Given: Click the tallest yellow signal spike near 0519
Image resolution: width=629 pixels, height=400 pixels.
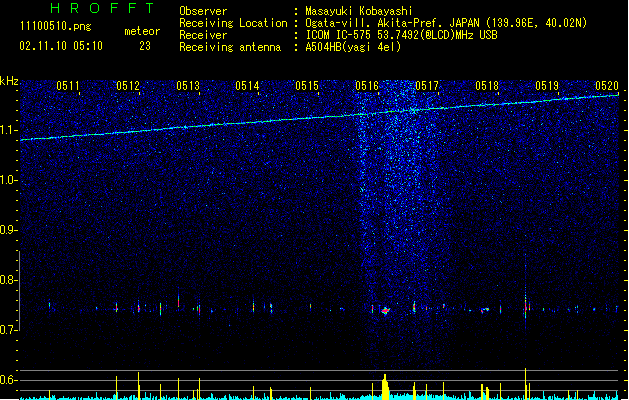Looking at the screenshot, I should [525, 384].
